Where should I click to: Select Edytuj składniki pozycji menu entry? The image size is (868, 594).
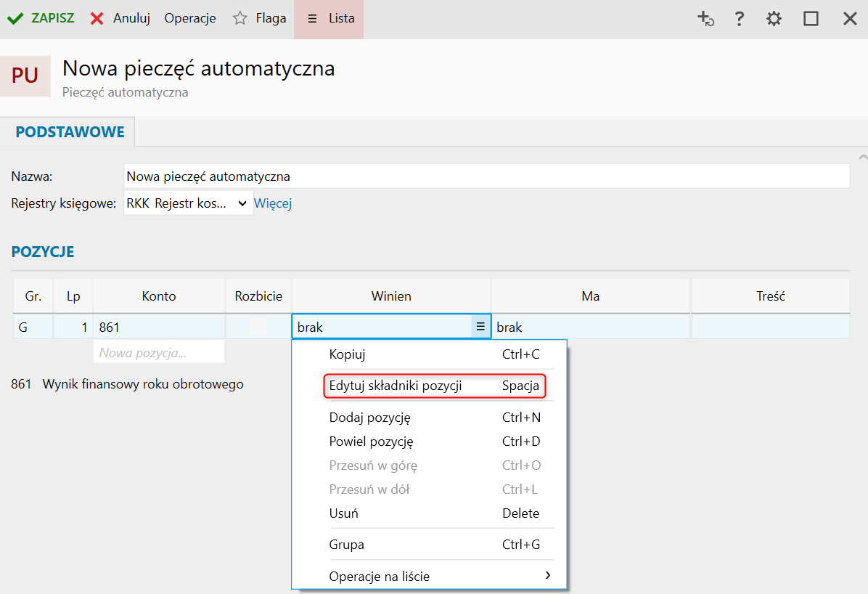[434, 386]
